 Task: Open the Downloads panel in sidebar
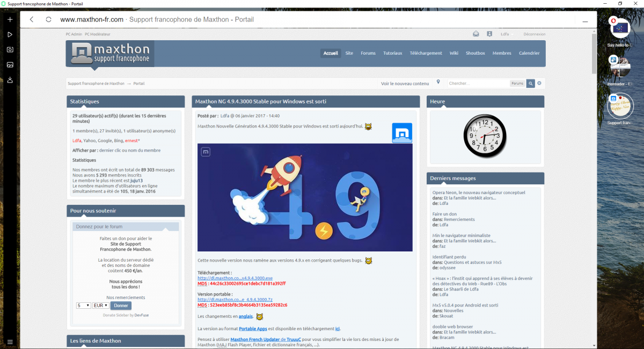tap(10, 80)
